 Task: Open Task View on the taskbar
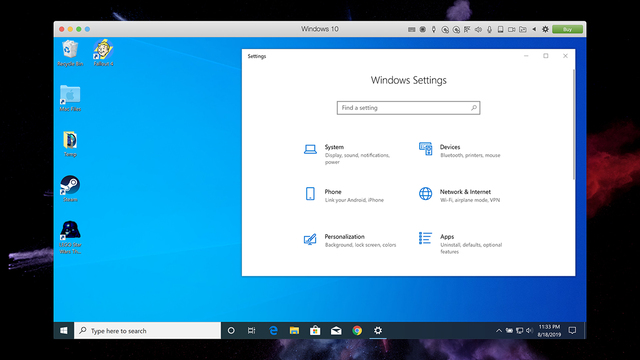251,331
